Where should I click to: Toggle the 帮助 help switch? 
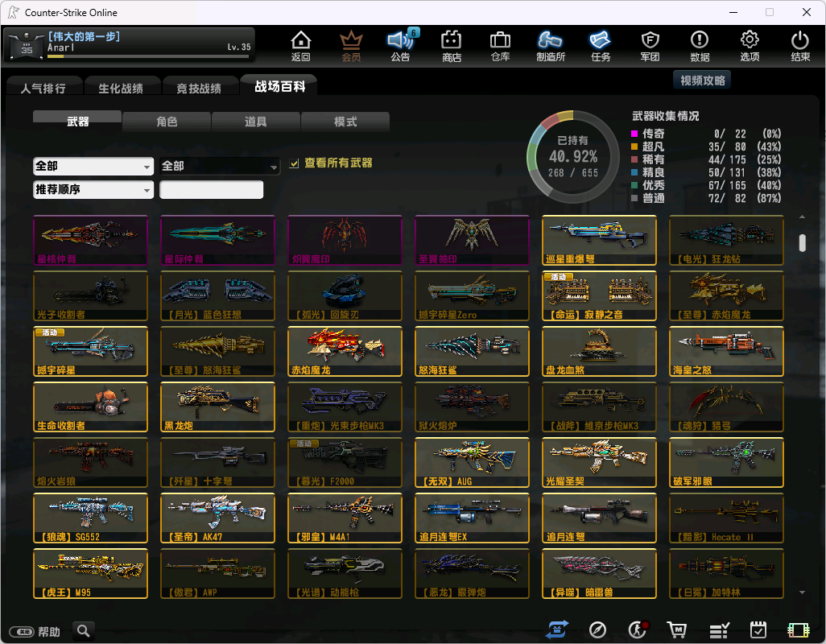click(x=22, y=631)
